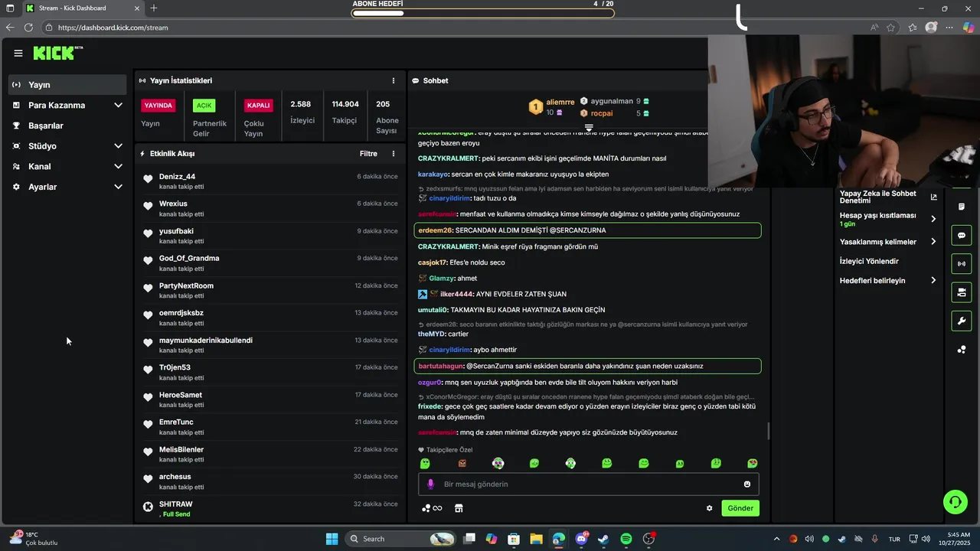Open Yapay Zeka ile Sohbet Denetimi external link
This screenshot has width=980, height=551.
933,197
